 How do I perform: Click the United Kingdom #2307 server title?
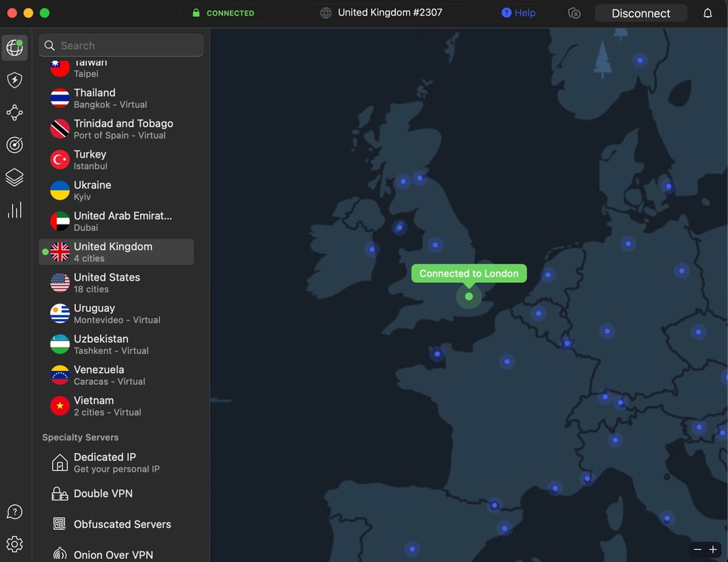(x=390, y=13)
